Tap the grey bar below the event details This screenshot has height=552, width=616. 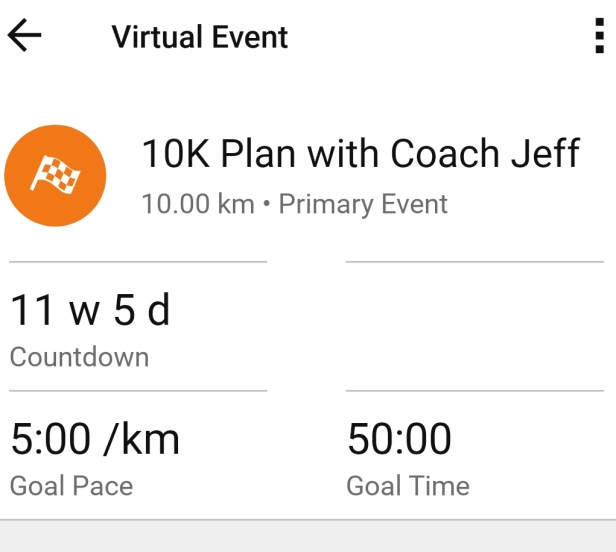pos(308,537)
